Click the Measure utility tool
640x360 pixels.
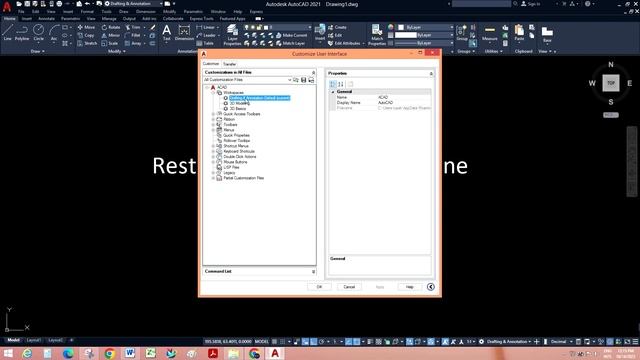[489, 33]
